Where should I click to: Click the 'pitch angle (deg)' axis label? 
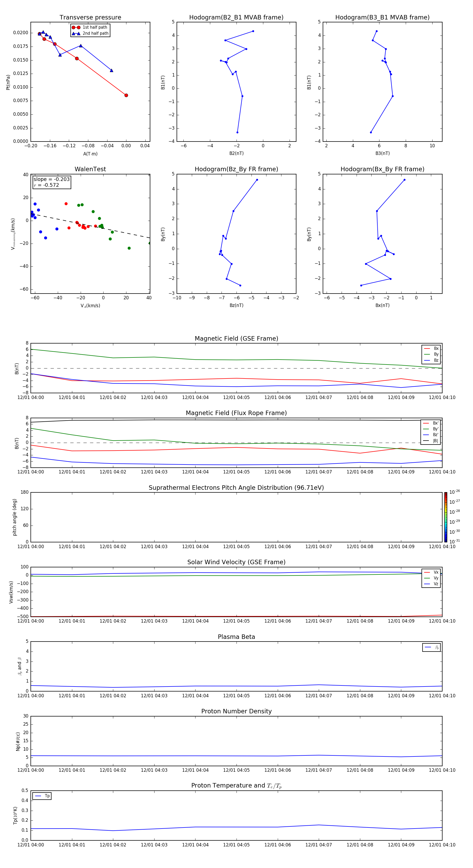click(x=14, y=517)
